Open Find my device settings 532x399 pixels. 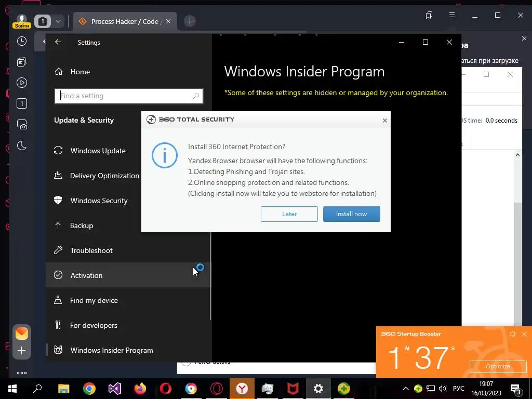(128, 300)
